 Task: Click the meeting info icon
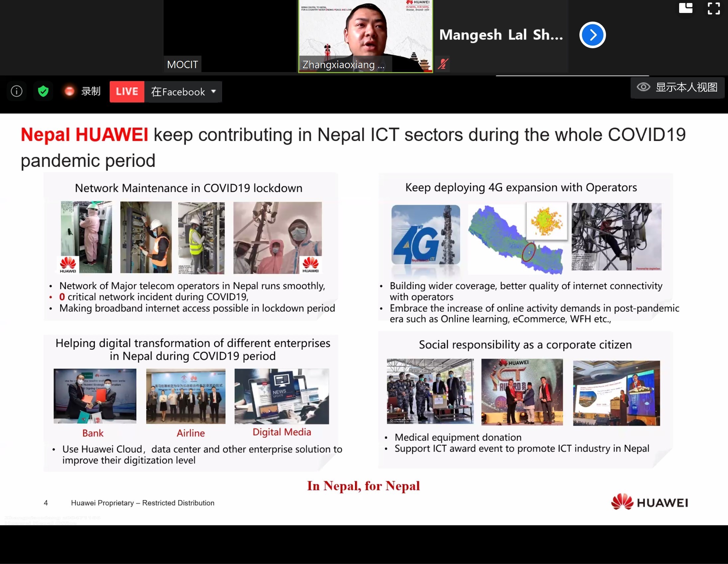point(16,91)
